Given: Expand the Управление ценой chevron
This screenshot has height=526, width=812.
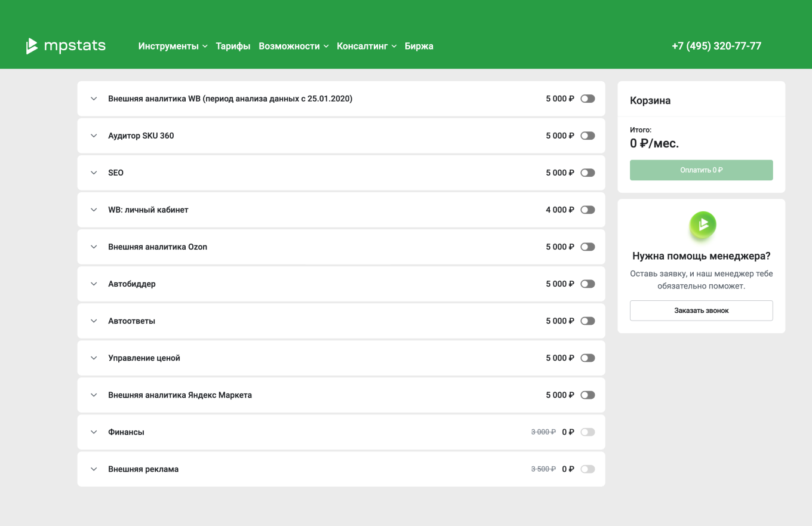Looking at the screenshot, I should point(94,358).
